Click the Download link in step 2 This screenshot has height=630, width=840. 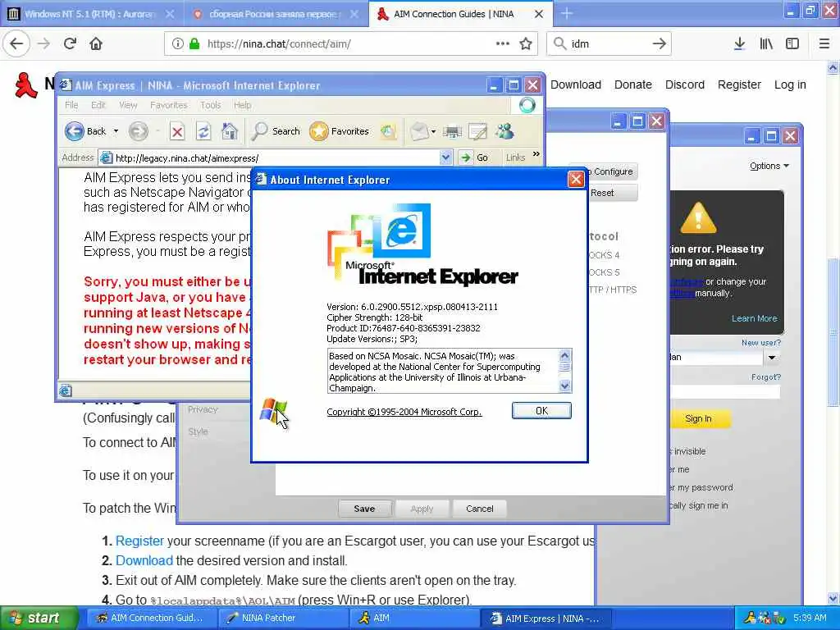click(144, 560)
